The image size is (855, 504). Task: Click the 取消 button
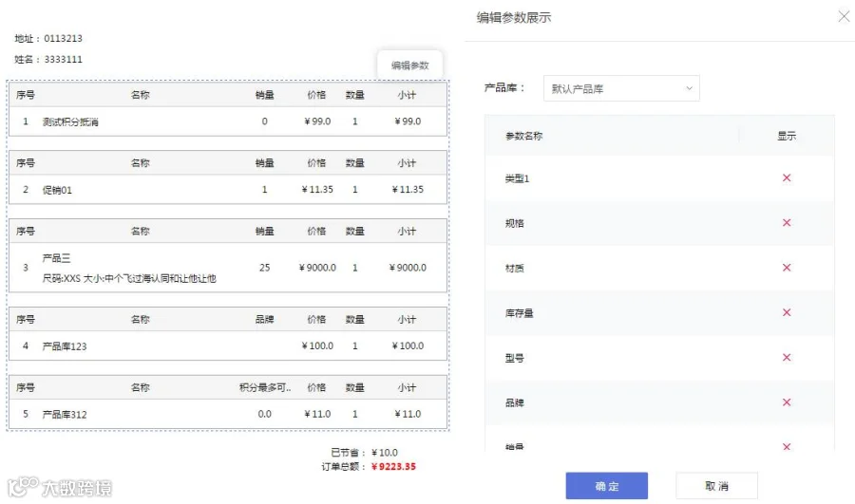tap(716, 485)
